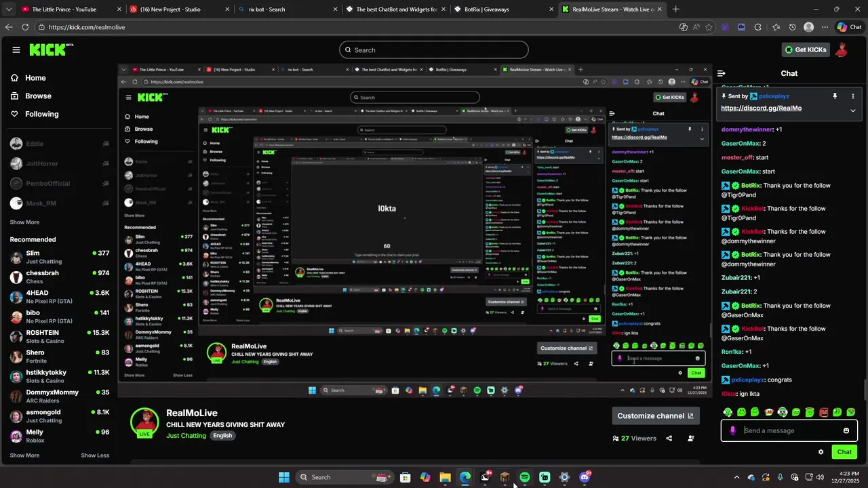Click the Customize channel button
The image size is (868, 488).
(x=655, y=416)
